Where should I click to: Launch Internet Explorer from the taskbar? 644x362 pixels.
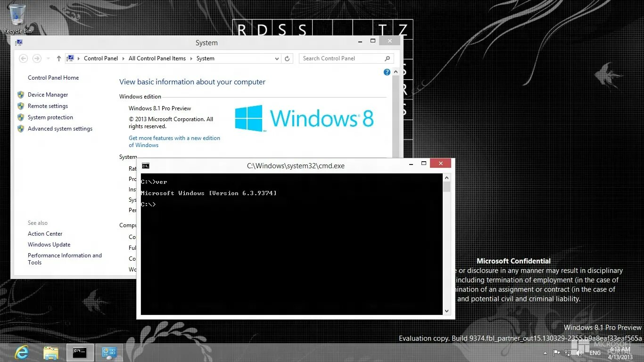pyautogui.click(x=22, y=352)
